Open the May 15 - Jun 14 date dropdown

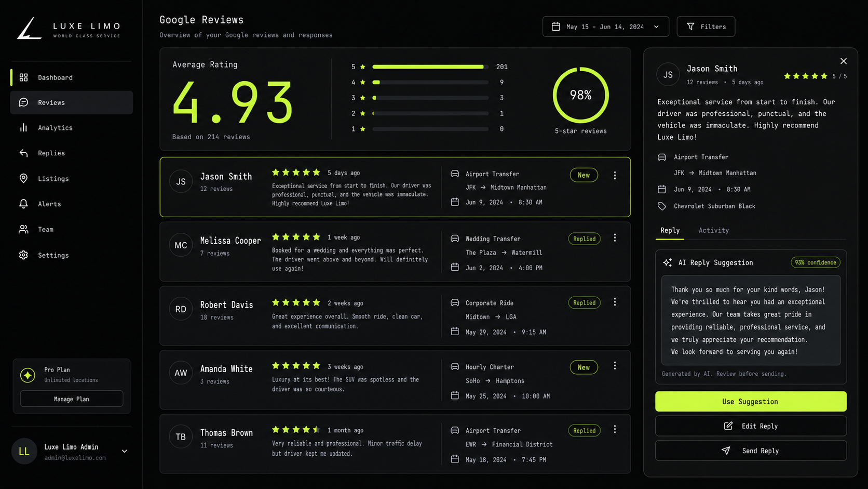(x=606, y=27)
